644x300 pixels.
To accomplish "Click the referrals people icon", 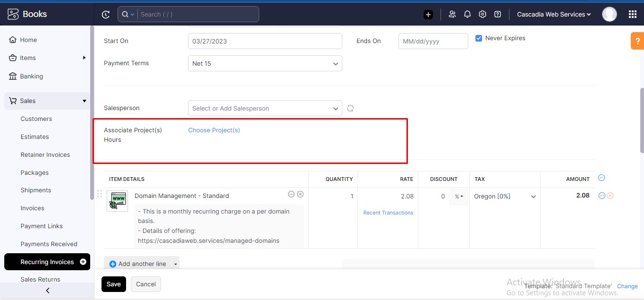I will (452, 14).
